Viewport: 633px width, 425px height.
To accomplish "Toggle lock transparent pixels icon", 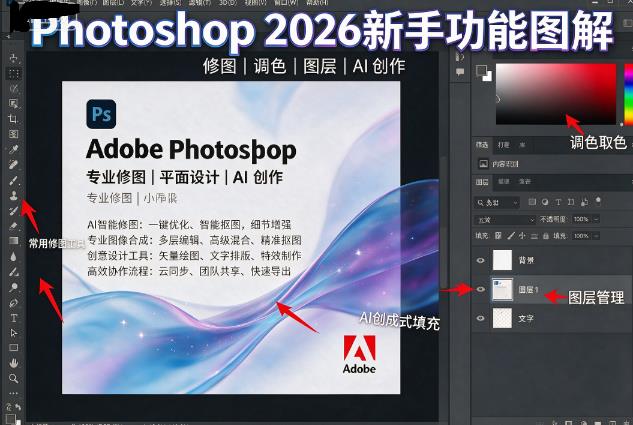I will tap(499, 236).
